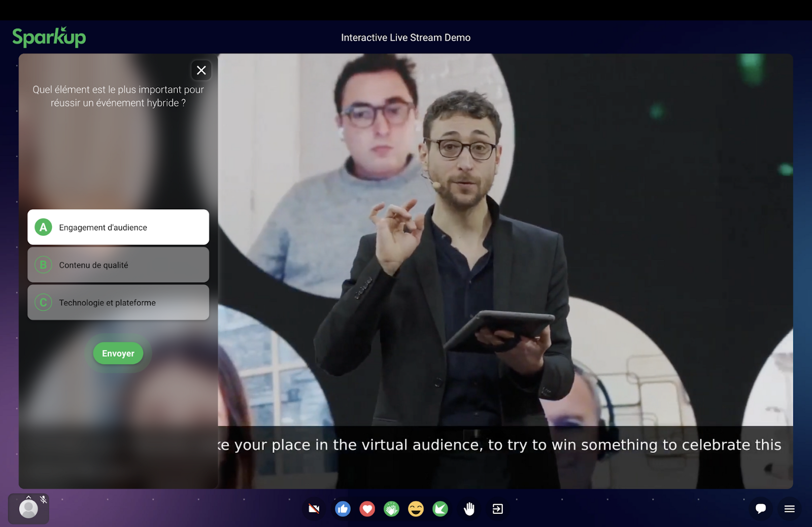The width and height of the screenshot is (812, 527).
Task: Send a clapping hands reaction
Action: point(391,509)
